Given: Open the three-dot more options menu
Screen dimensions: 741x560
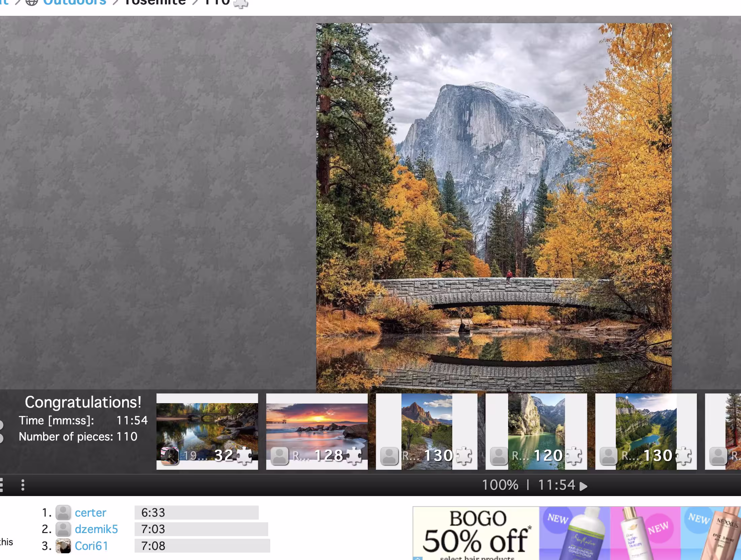Looking at the screenshot, I should [23, 485].
